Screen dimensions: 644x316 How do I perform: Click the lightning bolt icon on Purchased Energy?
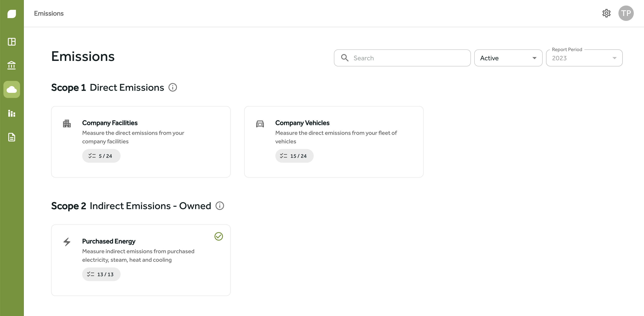pos(66,242)
